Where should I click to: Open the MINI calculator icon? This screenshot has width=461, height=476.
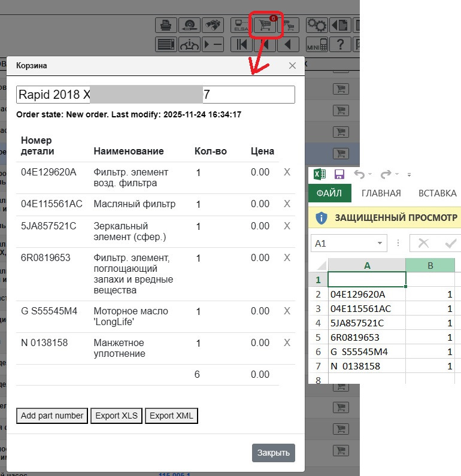[317, 45]
